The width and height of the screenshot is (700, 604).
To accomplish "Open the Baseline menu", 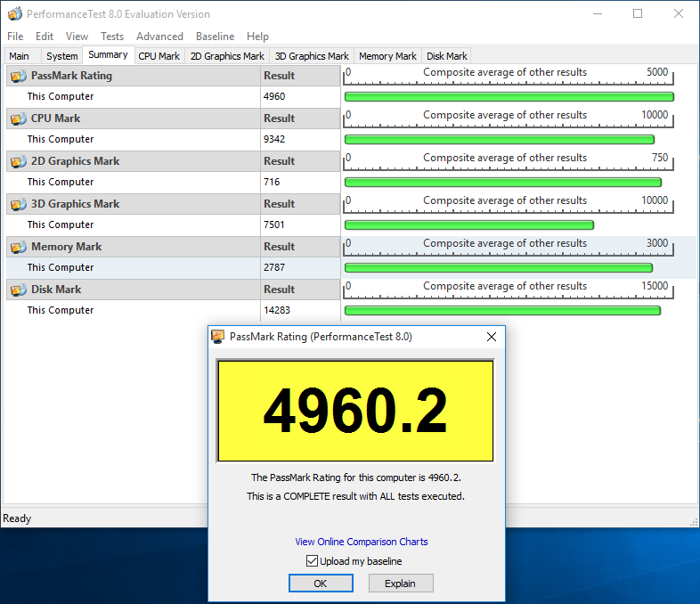I will coord(216,37).
